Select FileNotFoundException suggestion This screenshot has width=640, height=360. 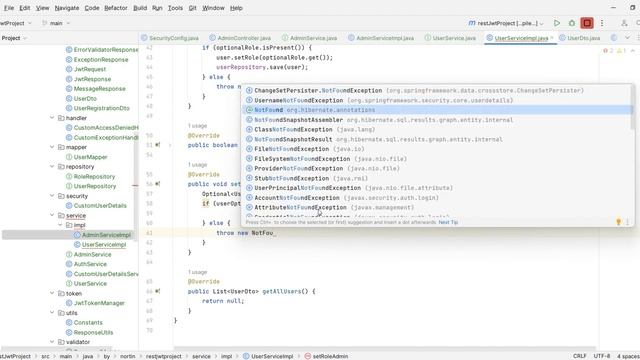point(437,149)
